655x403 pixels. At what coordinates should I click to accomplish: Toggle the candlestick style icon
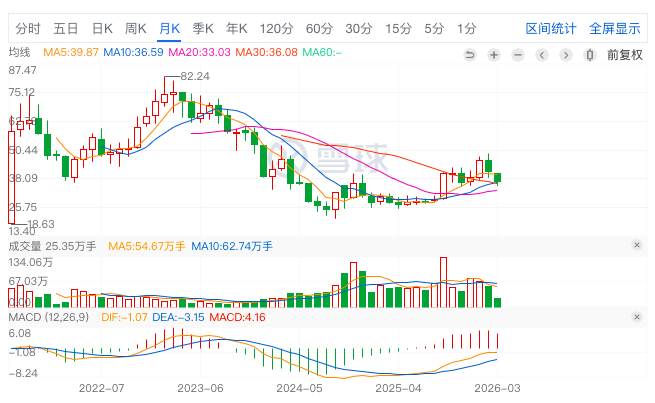[x=589, y=54]
